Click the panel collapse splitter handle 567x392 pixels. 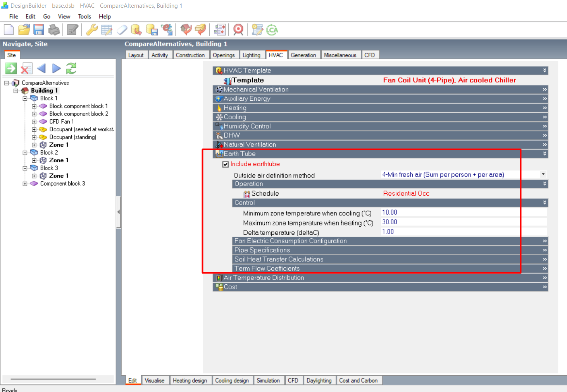(119, 212)
